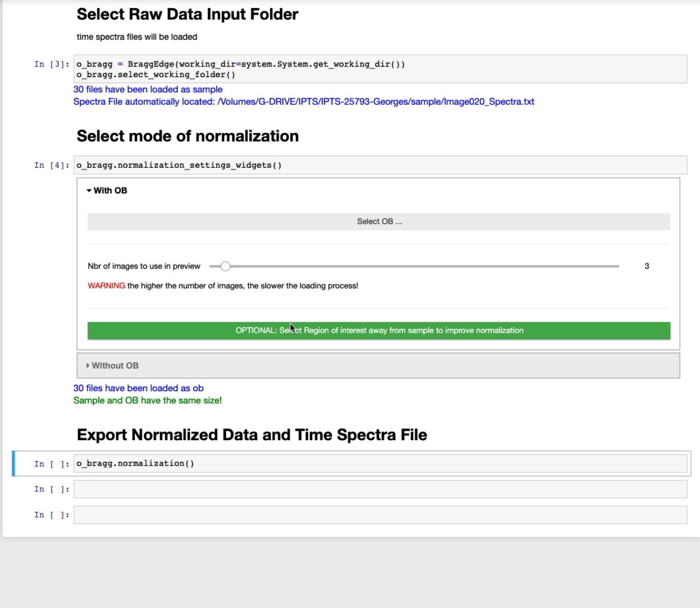Image resolution: width=700 pixels, height=608 pixels.
Task: Grab the preview images slider handle
Action: click(x=225, y=266)
